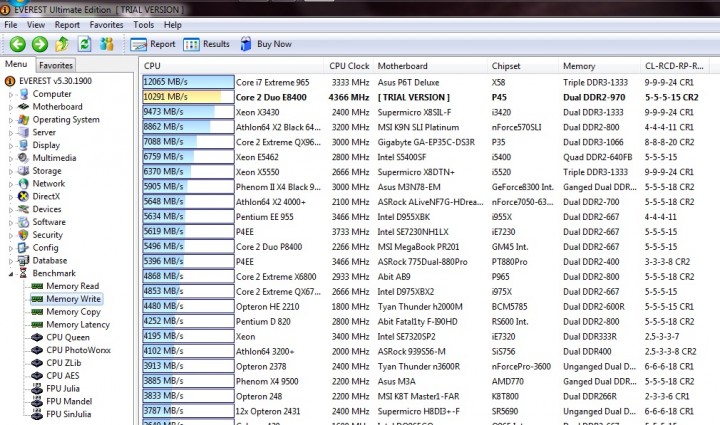Screen dimensions: 720x425
Task: Expand the Display tree node arrow
Action: click(11, 146)
